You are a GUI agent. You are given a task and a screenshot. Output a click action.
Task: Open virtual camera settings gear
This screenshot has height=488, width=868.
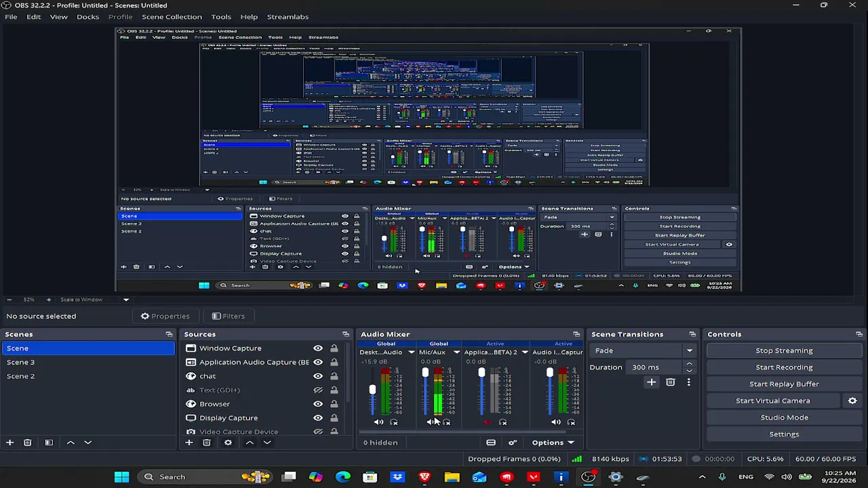tap(852, 401)
